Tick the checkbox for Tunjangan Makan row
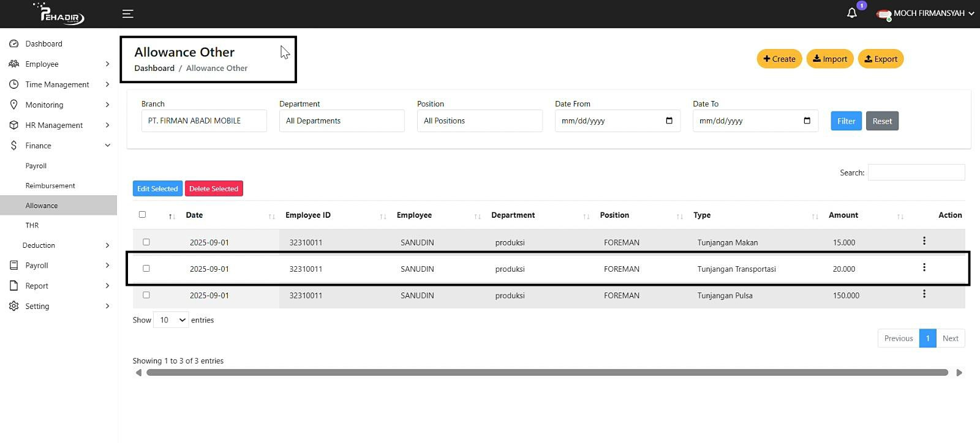 pos(146,242)
